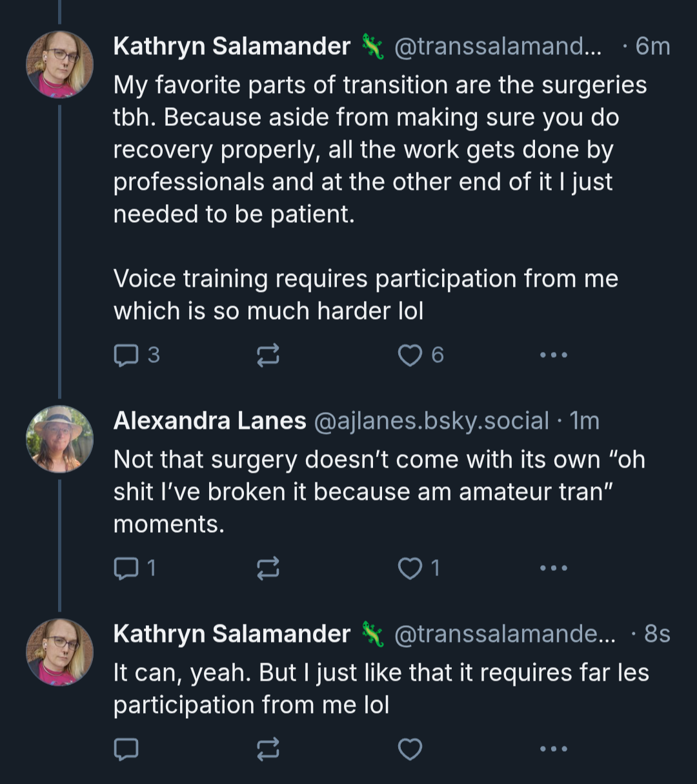This screenshot has height=784, width=697.
Task: Open the three-dot menu on Alexandra's post
Action: coord(554,568)
